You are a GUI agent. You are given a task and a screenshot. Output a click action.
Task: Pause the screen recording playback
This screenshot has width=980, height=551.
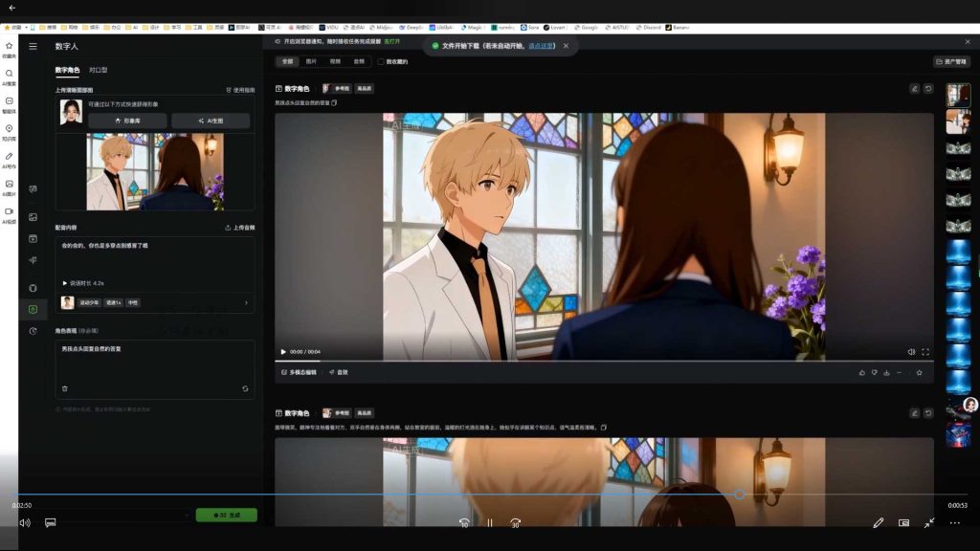tap(489, 523)
